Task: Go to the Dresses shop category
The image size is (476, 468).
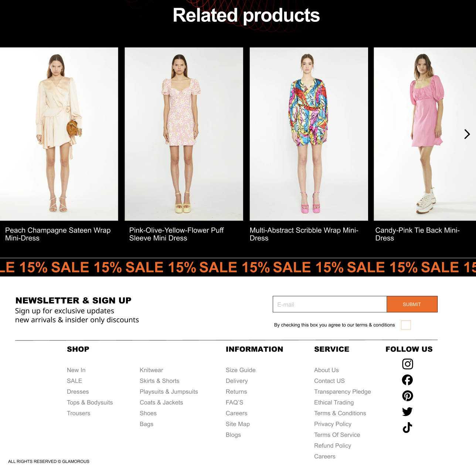Action: tap(78, 391)
